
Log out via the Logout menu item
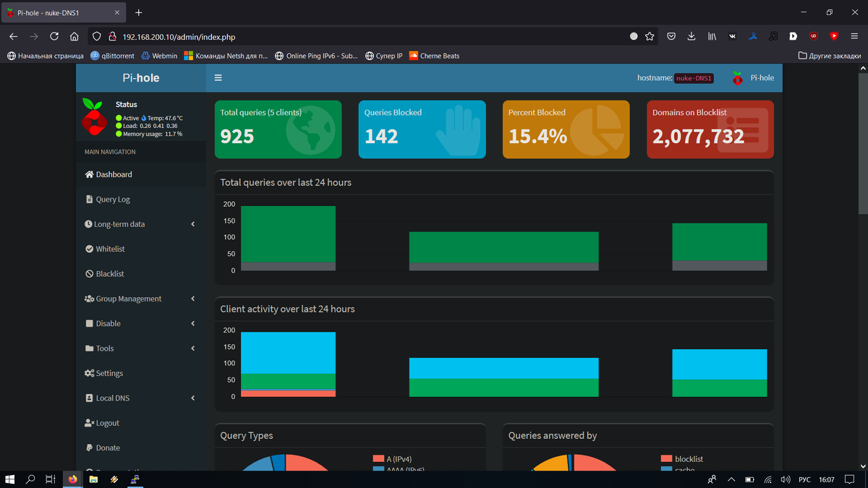pos(141,423)
